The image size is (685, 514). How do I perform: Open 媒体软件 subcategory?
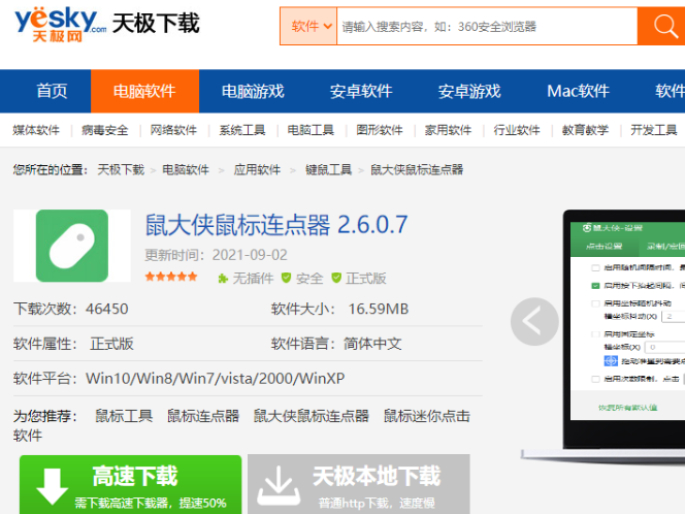(x=36, y=130)
